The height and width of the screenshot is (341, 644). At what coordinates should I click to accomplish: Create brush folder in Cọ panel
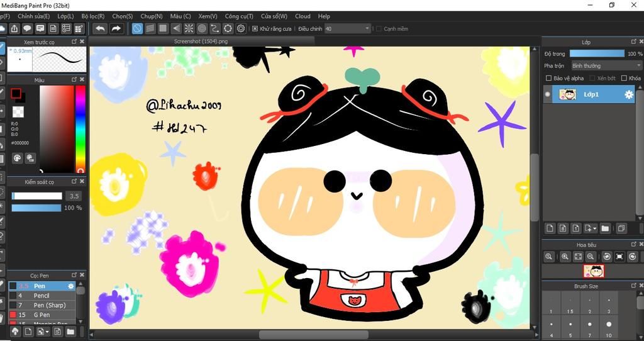coord(70,331)
